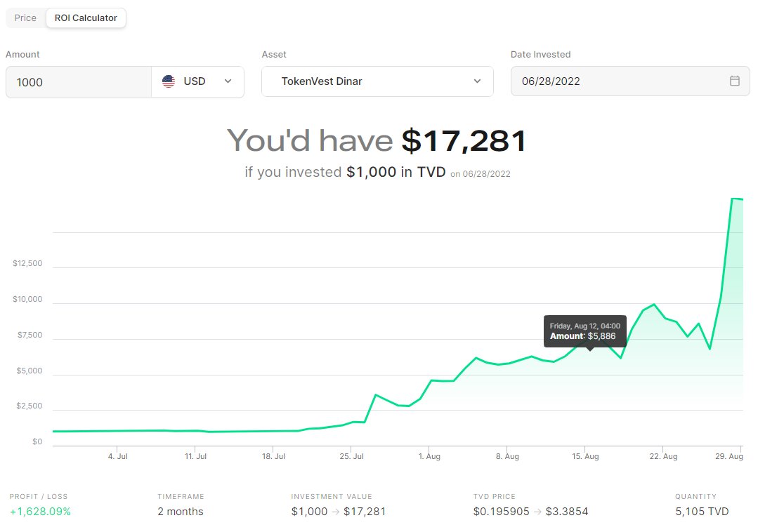The height and width of the screenshot is (532, 758).
Task: Click the US flag currency icon
Action: [x=168, y=81]
